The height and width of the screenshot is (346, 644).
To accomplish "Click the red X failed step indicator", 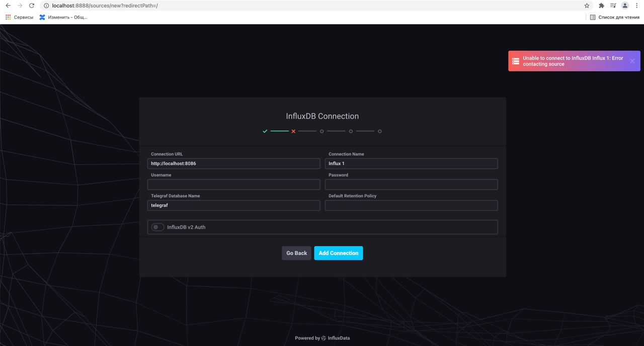I will point(293,131).
